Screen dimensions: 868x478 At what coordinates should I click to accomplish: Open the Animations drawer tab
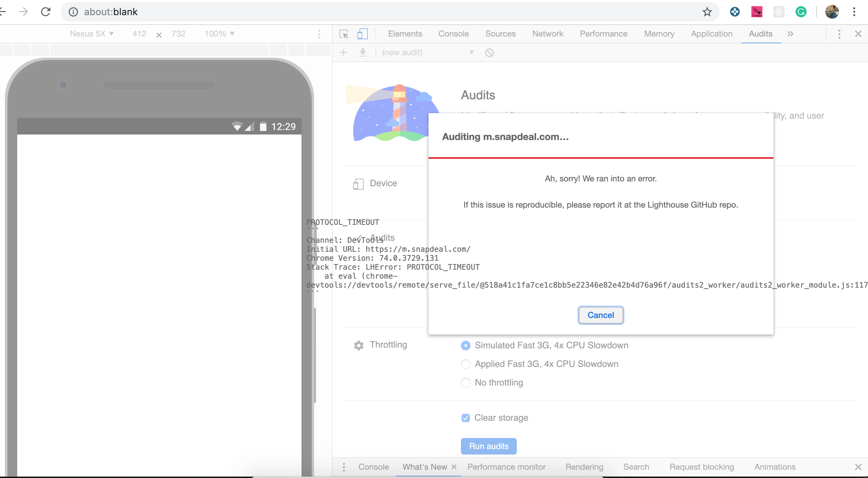(775, 467)
